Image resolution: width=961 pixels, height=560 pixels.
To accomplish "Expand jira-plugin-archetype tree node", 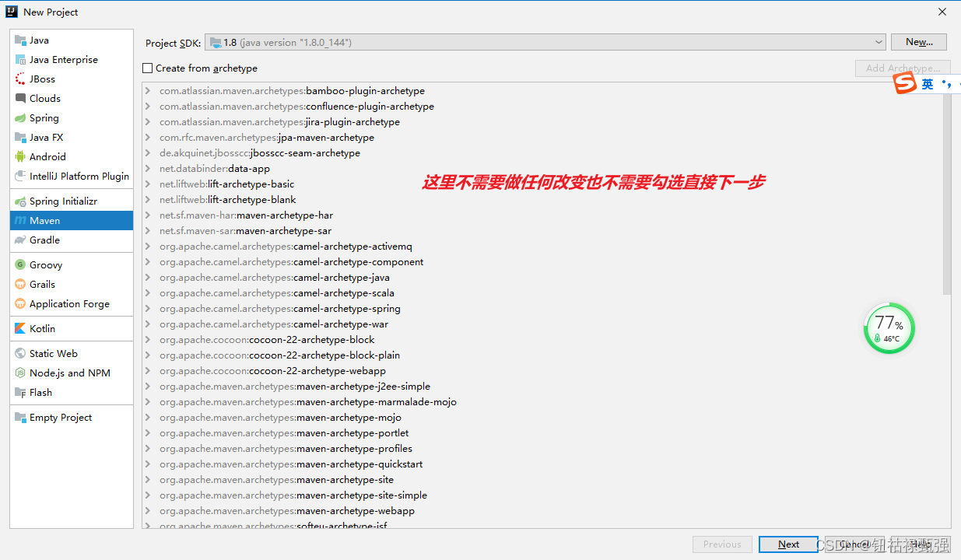I will (148, 122).
